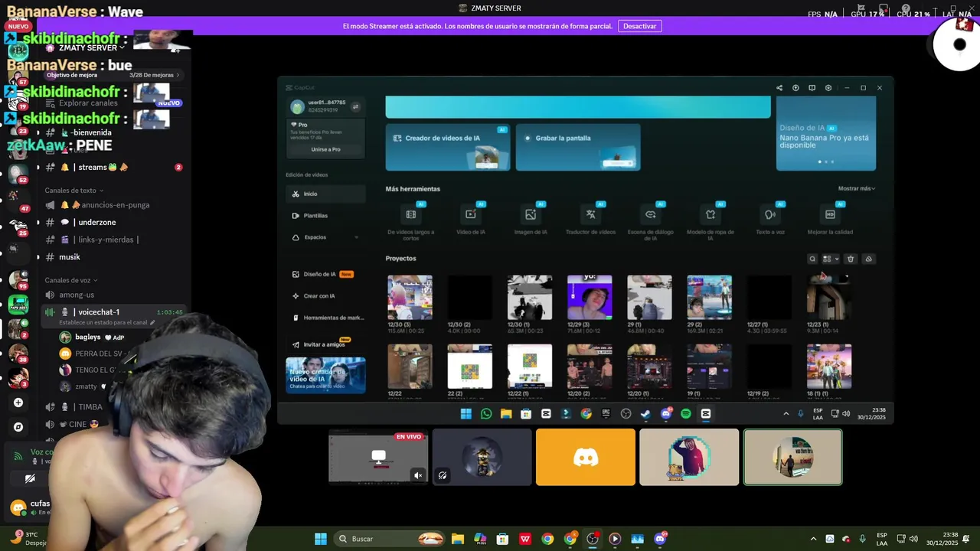Click the OBS Studio icon in Windows taskbar

(593, 539)
